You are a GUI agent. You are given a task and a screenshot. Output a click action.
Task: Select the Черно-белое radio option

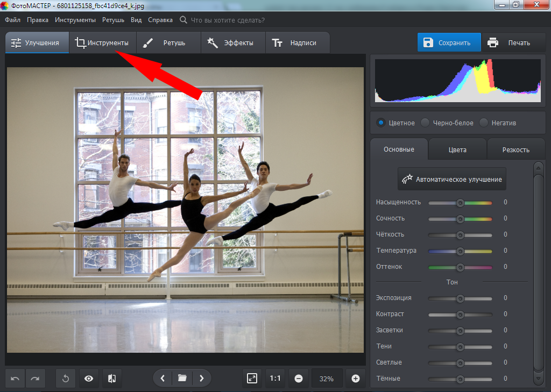coord(426,123)
